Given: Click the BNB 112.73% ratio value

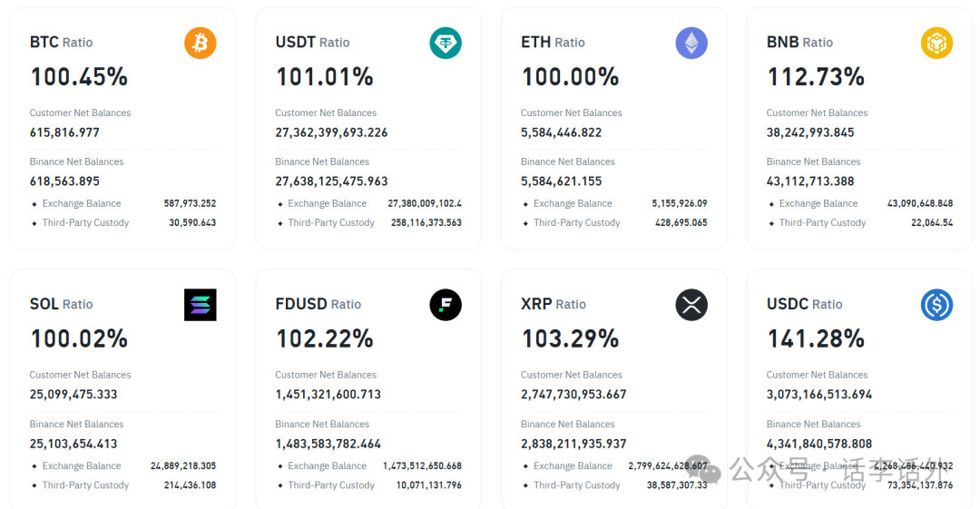Looking at the screenshot, I should (816, 77).
